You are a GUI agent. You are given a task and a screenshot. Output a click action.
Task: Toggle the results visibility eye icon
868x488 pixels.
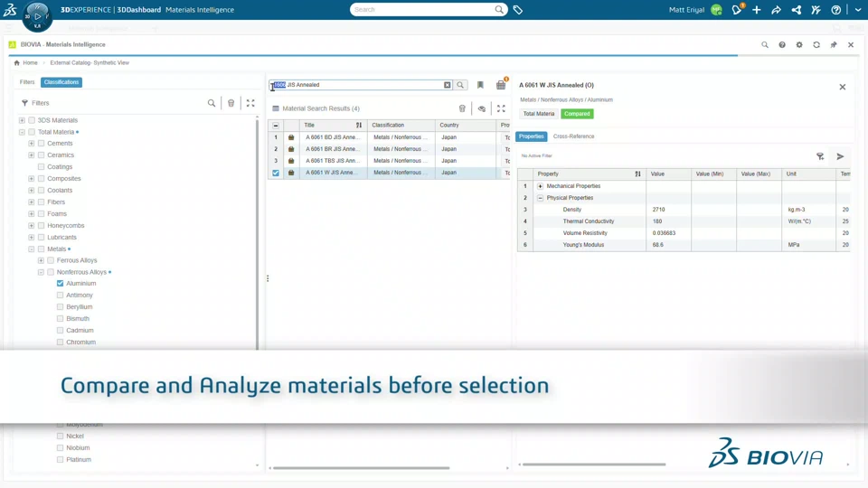tap(482, 108)
